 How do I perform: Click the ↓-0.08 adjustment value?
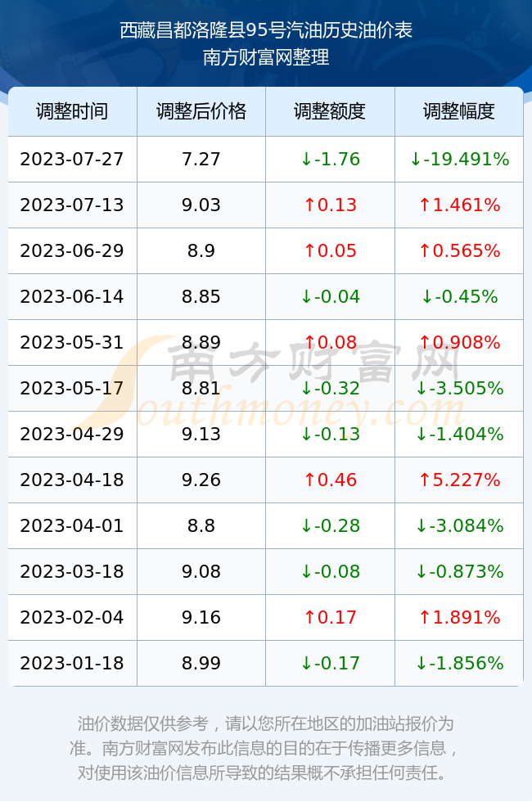tap(330, 571)
